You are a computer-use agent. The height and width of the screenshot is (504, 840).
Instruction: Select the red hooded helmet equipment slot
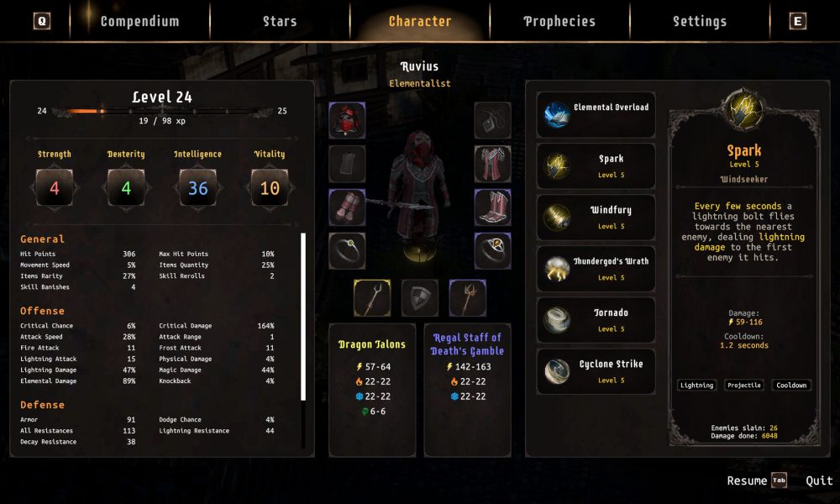(x=347, y=120)
